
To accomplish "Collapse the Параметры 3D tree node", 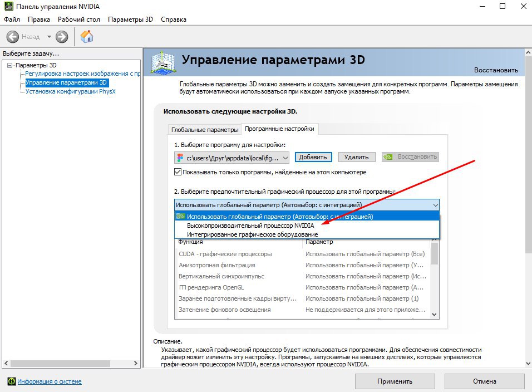I will (x=9, y=65).
